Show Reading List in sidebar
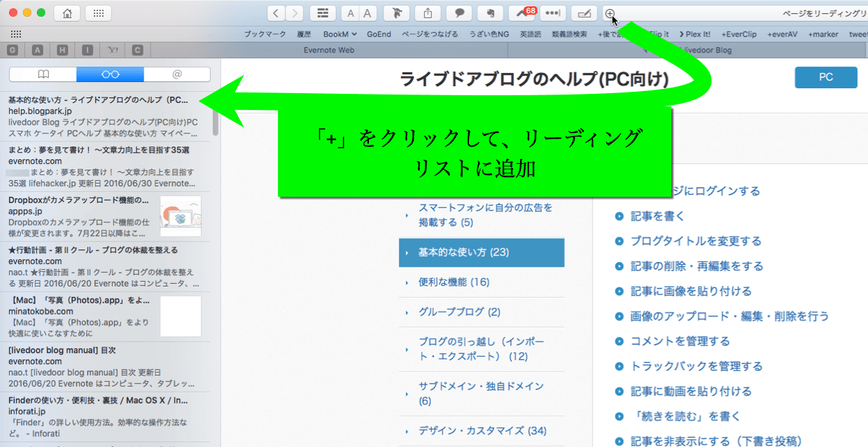The width and height of the screenshot is (868, 447). tap(110, 74)
